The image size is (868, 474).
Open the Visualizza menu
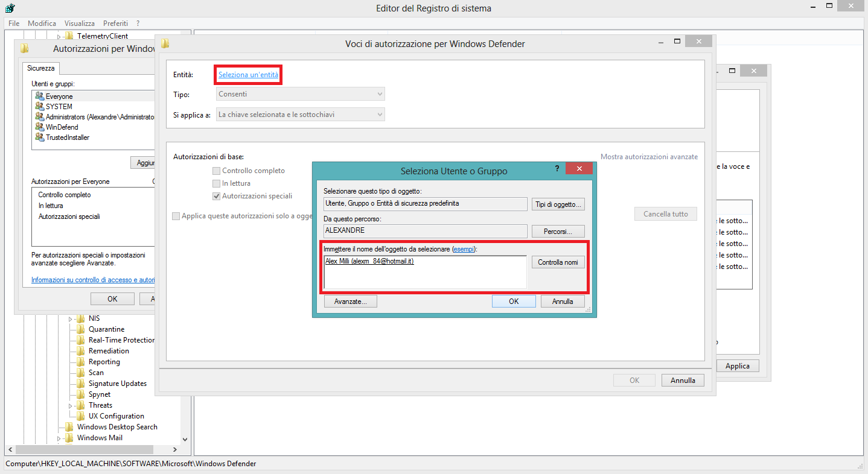coord(80,23)
